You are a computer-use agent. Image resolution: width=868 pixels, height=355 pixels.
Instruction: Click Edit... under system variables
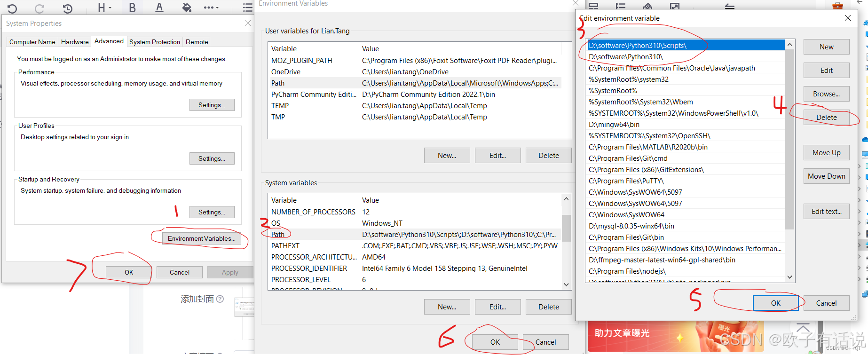(x=498, y=307)
